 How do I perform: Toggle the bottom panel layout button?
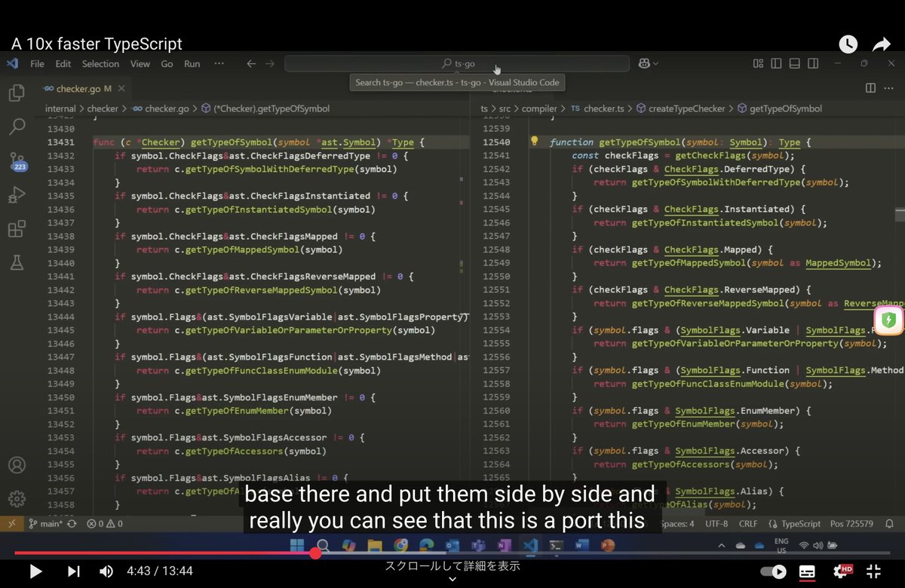795,64
